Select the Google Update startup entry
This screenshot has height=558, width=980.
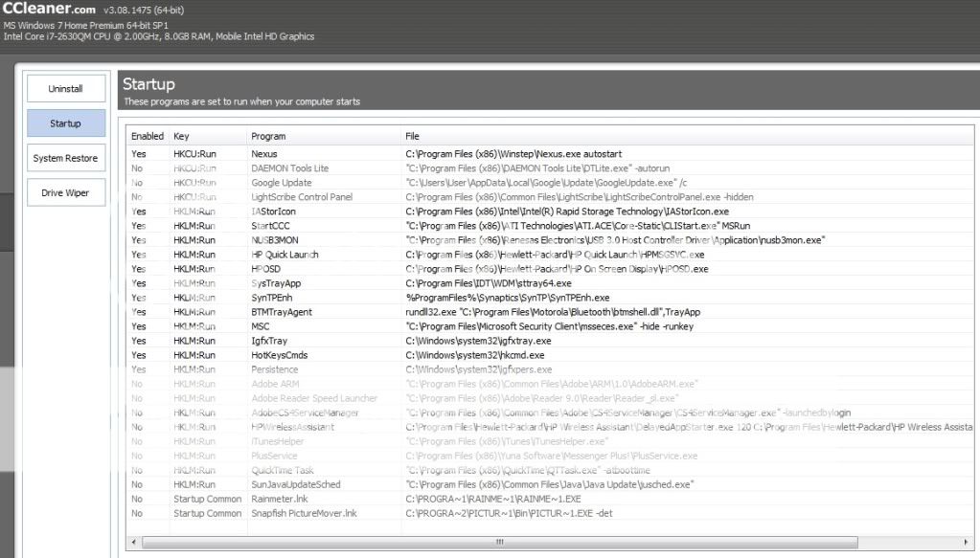coord(282,182)
